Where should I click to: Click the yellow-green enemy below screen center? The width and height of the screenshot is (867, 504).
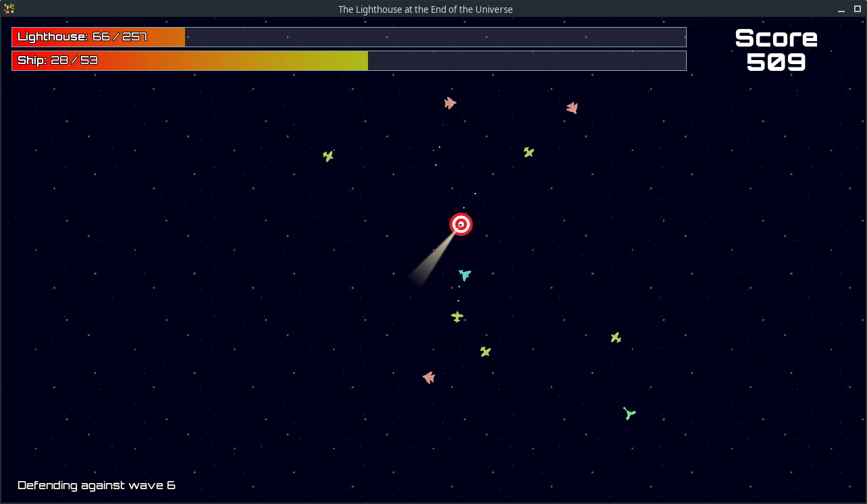click(x=485, y=352)
